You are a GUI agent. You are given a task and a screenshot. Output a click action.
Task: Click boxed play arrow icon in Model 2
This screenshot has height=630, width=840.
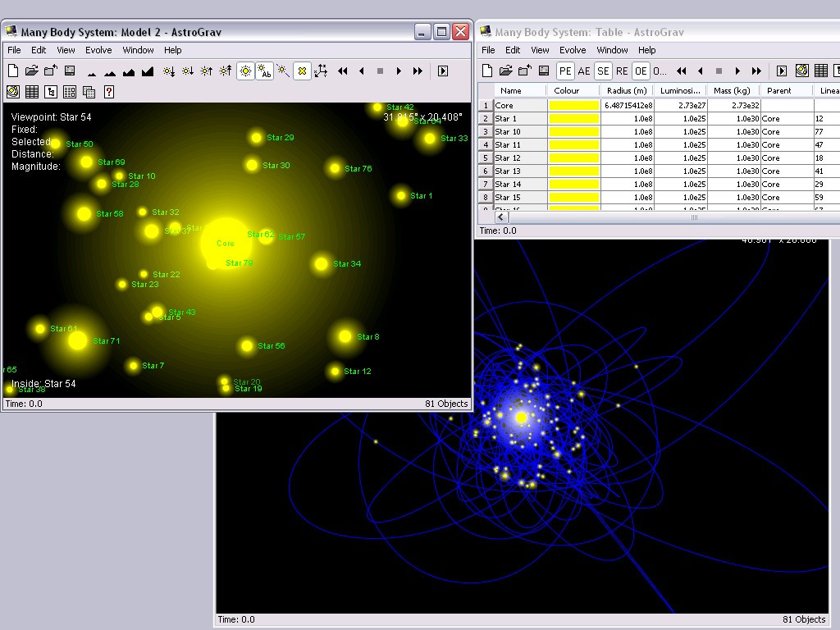[443, 71]
